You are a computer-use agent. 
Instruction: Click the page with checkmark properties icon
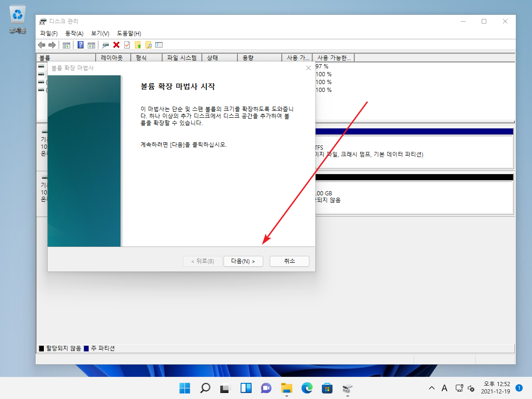coord(127,45)
